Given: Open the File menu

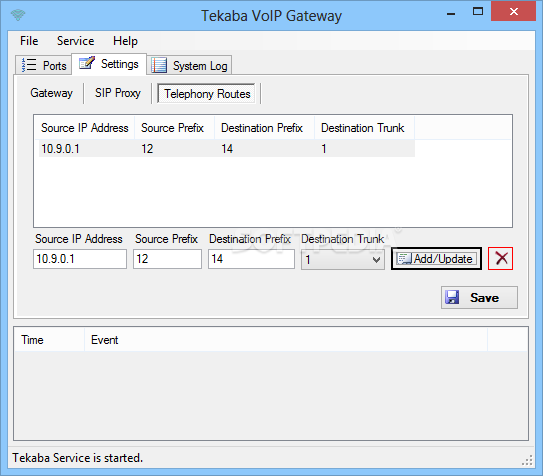Looking at the screenshot, I should pyautogui.click(x=29, y=41).
